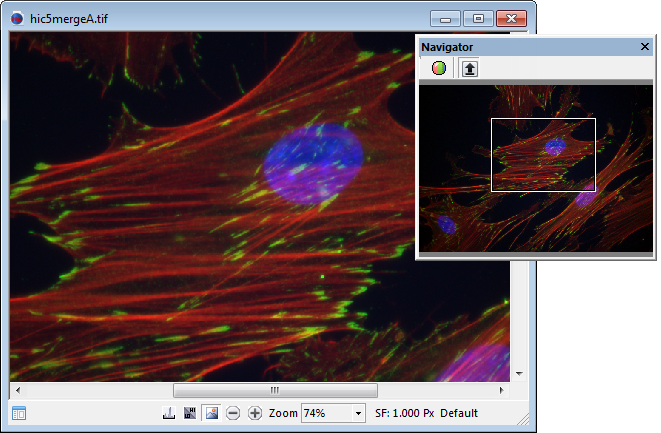Minimize the hic5mergeA.tif image window

pyautogui.click(x=445, y=18)
